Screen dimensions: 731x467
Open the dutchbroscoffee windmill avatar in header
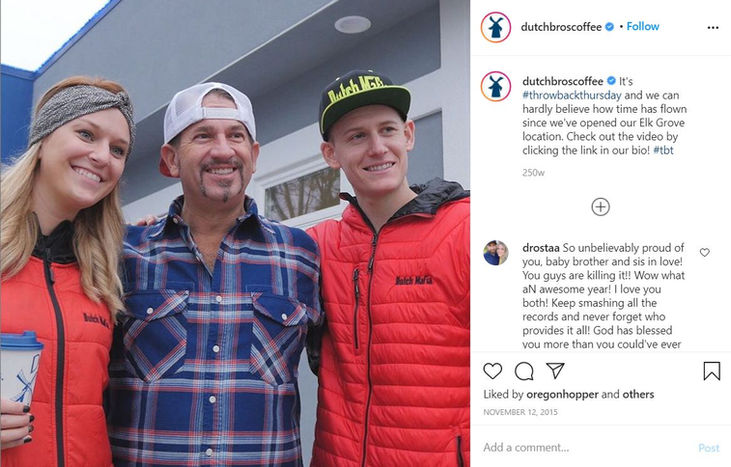pyautogui.click(x=496, y=27)
